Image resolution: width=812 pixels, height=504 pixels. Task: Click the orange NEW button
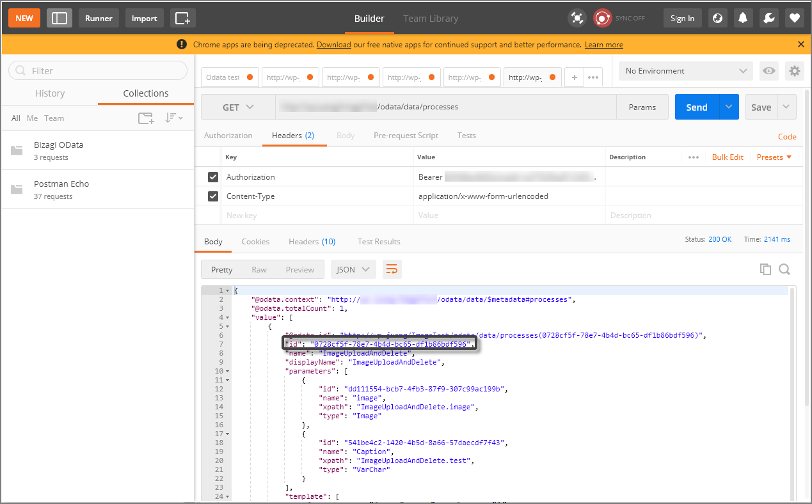[24, 18]
